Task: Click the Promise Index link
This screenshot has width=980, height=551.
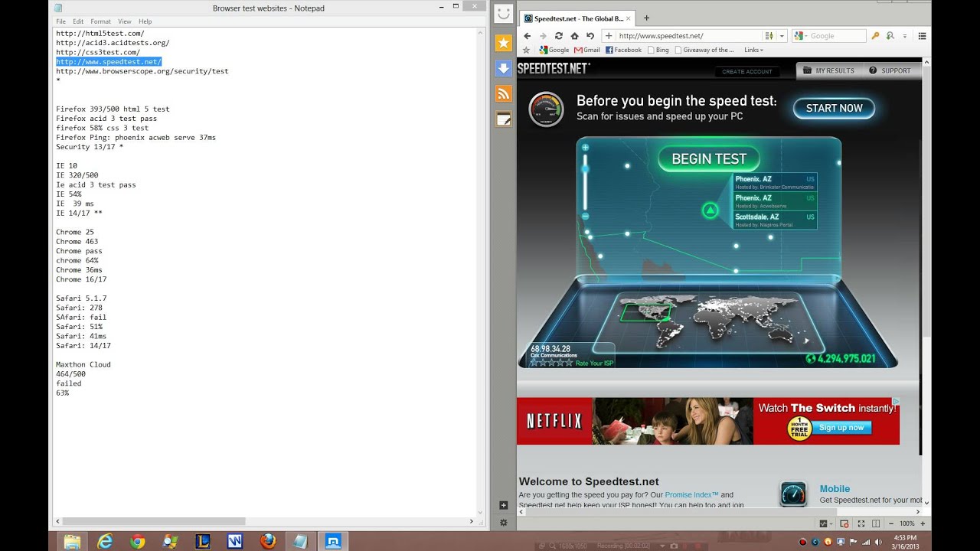Action: [692, 495]
